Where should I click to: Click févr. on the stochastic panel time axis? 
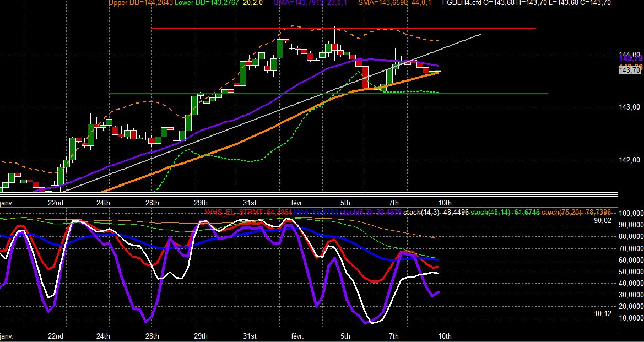point(297,336)
